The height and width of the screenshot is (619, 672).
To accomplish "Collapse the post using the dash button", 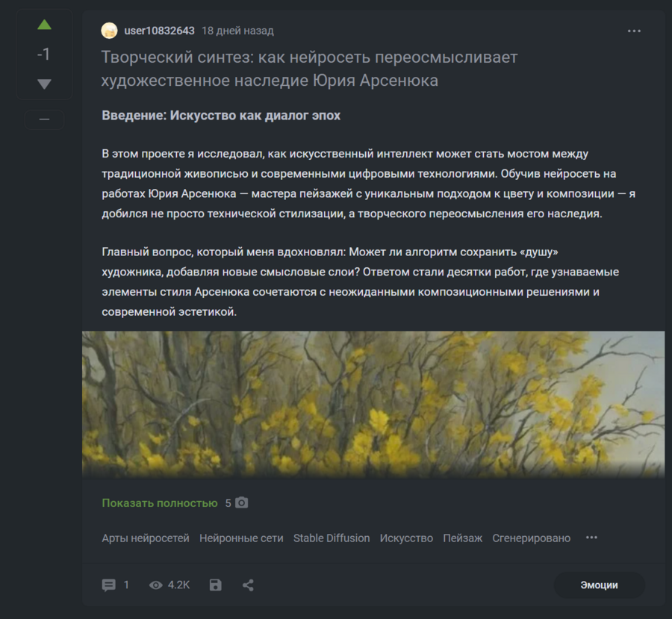I will pos(44,119).
